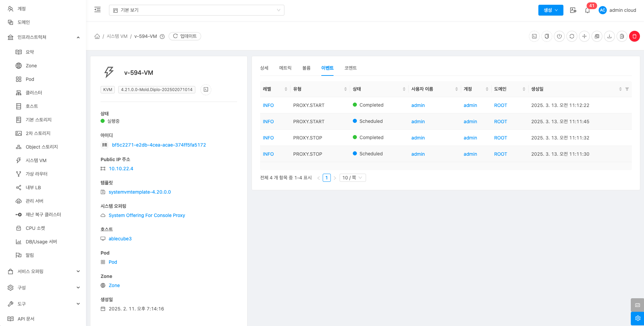The height and width of the screenshot is (326, 644).
Task: Open the 10 / 쪽 page size dropdown
Action: coord(352,178)
